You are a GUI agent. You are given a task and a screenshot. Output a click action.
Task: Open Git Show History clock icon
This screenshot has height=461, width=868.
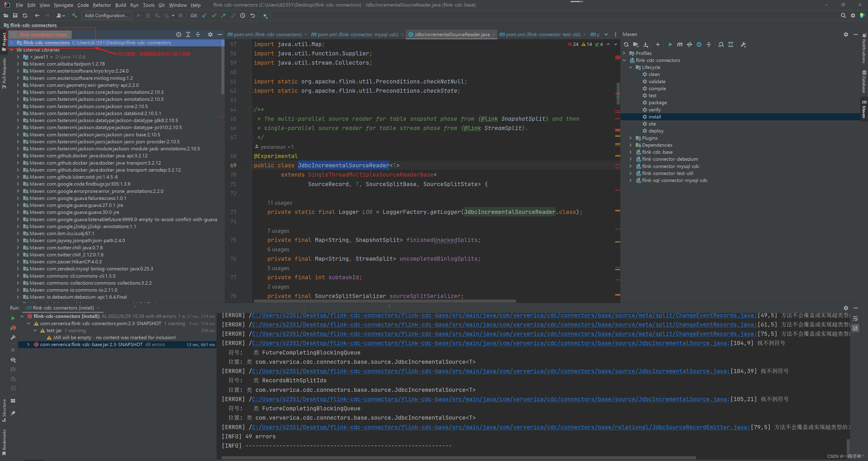point(243,16)
